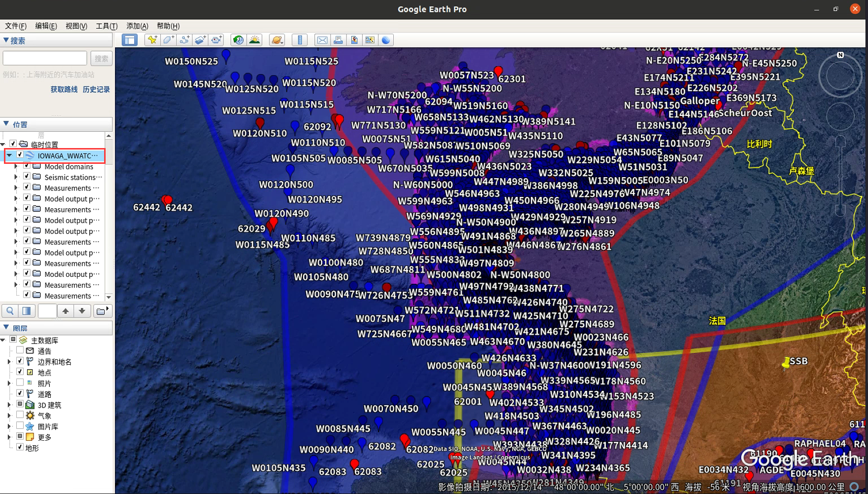Click the north compass N indicator
The image size is (868, 494).
pos(840,55)
